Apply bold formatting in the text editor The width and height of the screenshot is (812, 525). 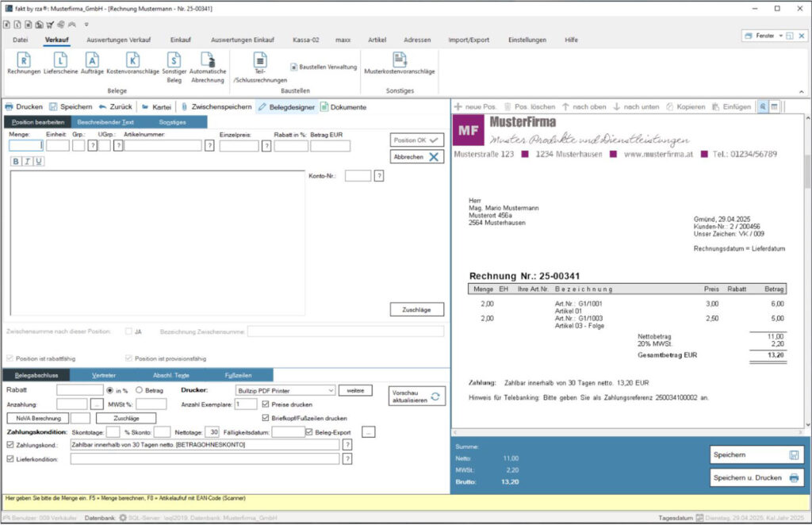point(15,162)
